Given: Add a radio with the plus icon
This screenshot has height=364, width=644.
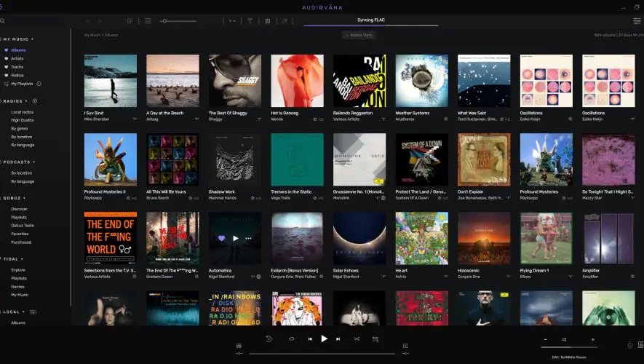Looking at the screenshot, I should (35, 101).
